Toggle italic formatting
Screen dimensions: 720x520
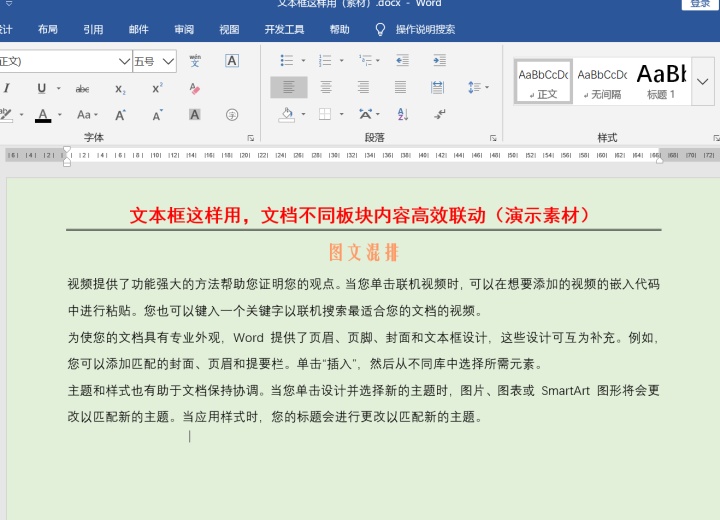[x=6, y=88]
